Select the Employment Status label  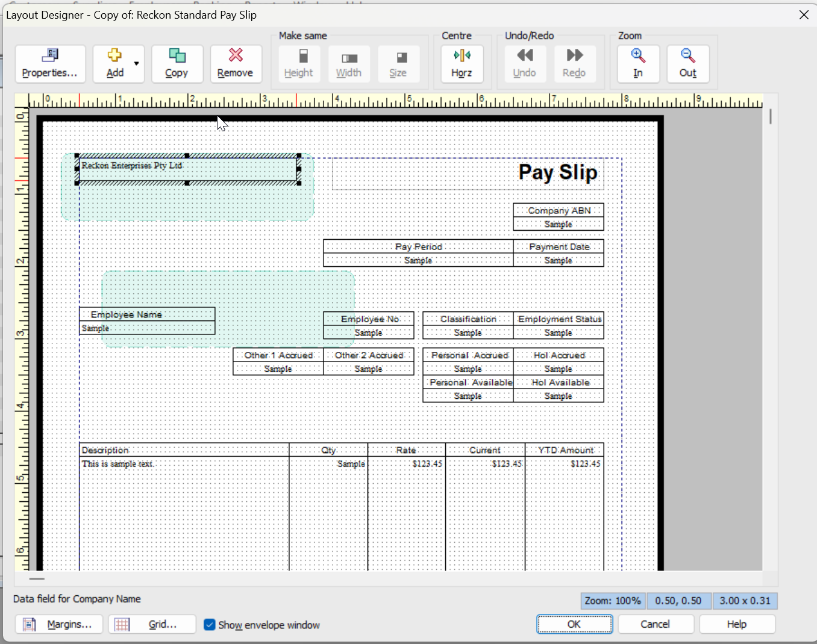click(x=559, y=319)
